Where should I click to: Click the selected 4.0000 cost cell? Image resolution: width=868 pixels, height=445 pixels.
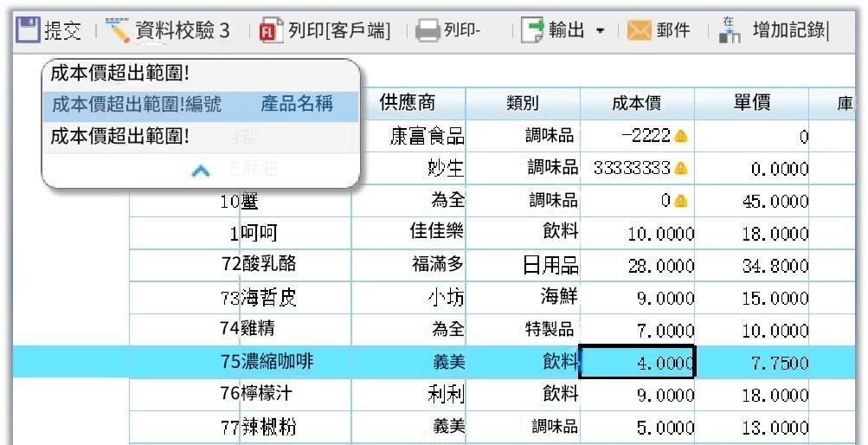point(637,362)
